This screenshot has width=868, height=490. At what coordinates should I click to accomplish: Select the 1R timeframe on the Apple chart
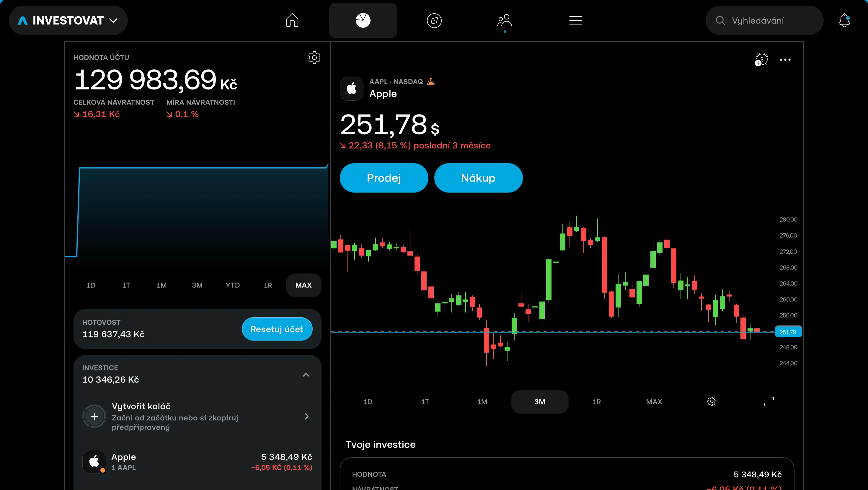pyautogui.click(x=597, y=401)
